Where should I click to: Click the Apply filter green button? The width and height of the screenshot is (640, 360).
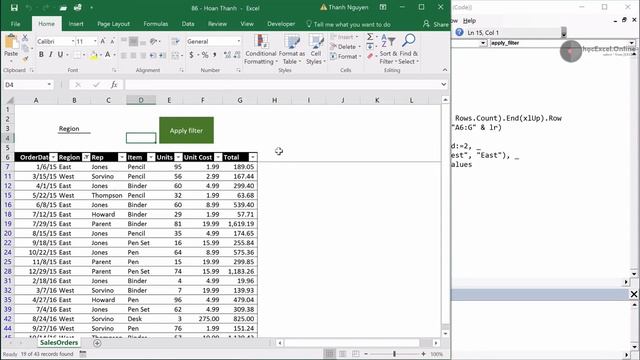point(186,130)
